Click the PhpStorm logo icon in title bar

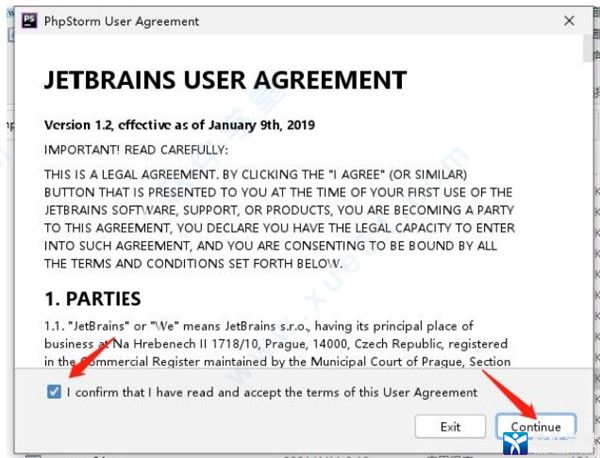(29, 21)
